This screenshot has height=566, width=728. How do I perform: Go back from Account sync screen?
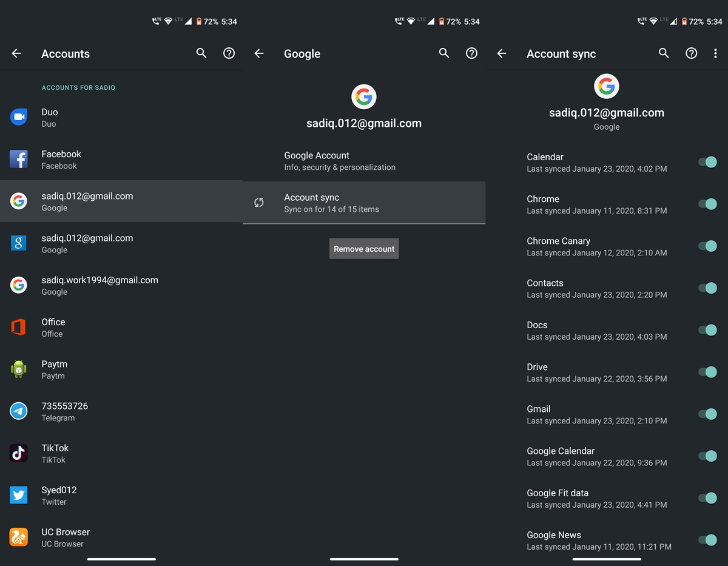pyautogui.click(x=502, y=53)
